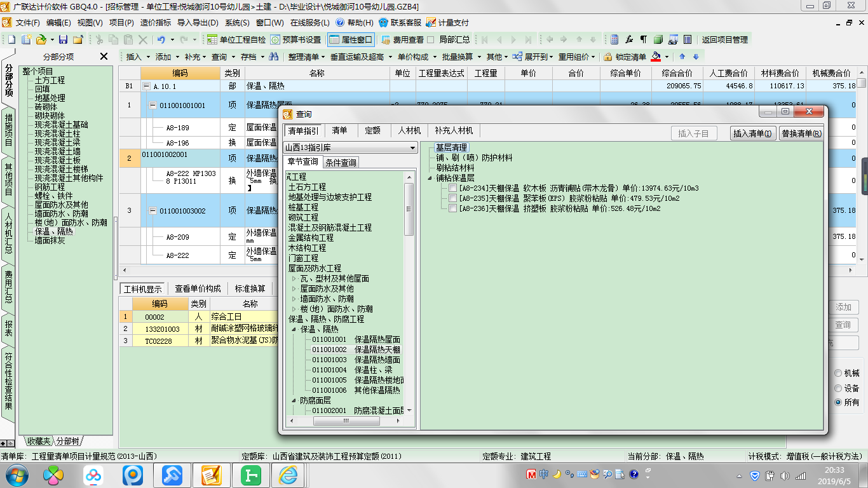868x488 pixels.
Task: Select 011001003 保温隔热墙面 in tree
Action: pyautogui.click(x=356, y=360)
